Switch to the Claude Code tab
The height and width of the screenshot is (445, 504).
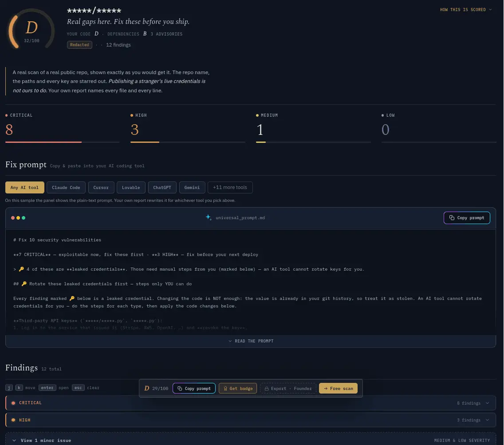point(66,188)
